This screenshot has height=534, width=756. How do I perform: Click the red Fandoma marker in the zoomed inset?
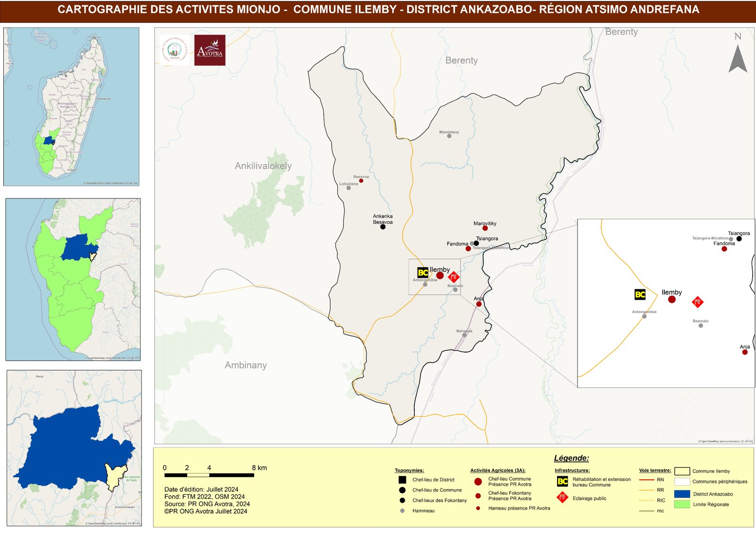pos(724,249)
